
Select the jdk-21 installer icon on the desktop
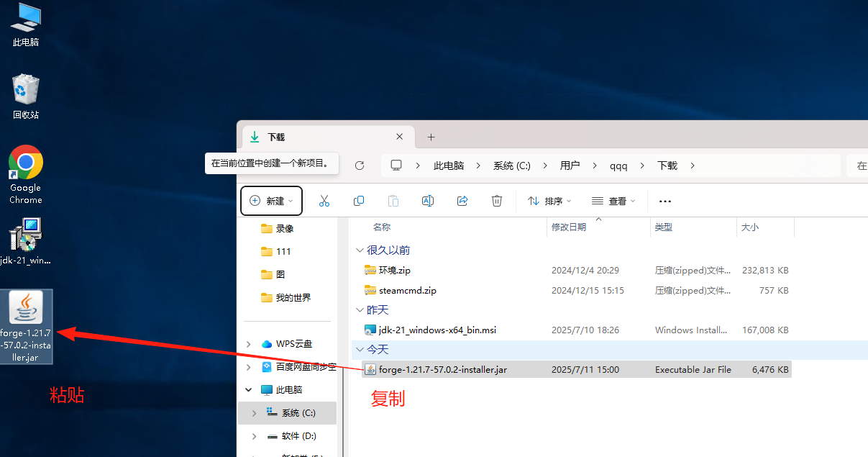coord(26,241)
